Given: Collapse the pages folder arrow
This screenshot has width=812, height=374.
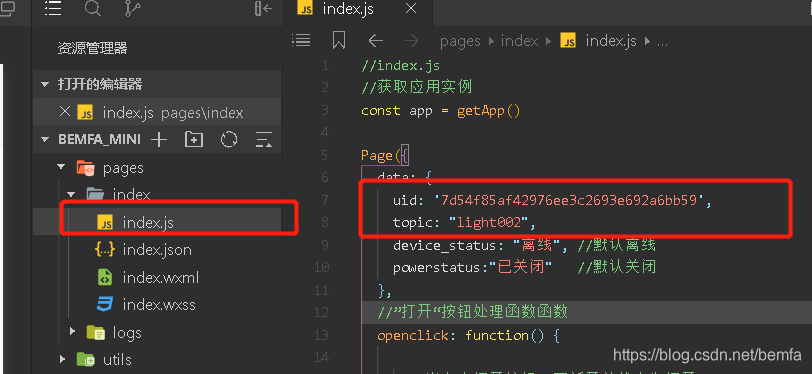Looking at the screenshot, I should [61, 167].
